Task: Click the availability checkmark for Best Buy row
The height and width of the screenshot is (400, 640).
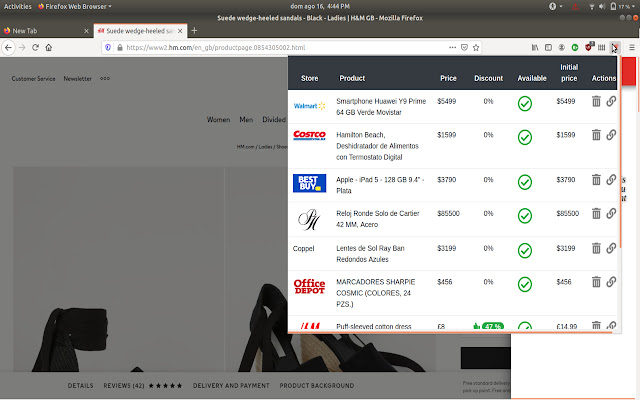Action: [524, 182]
